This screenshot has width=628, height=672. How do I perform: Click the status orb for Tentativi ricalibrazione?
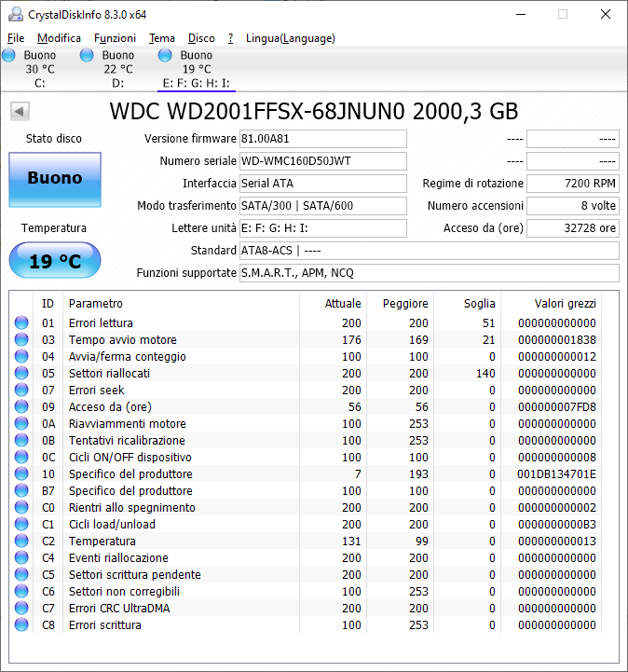21,440
